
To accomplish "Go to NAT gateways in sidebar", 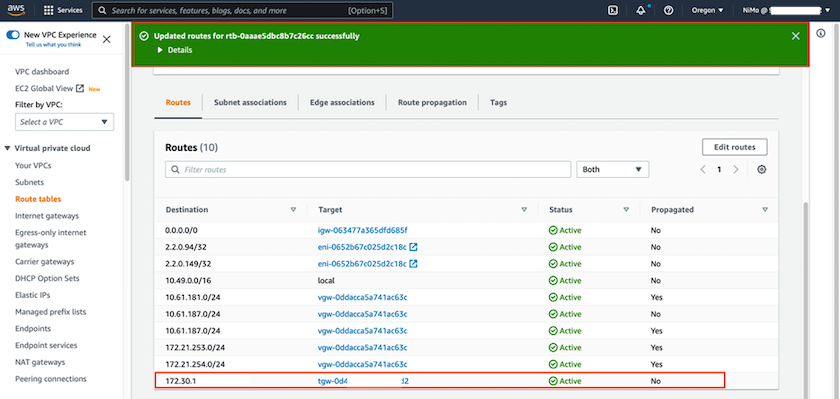I will tap(40, 362).
